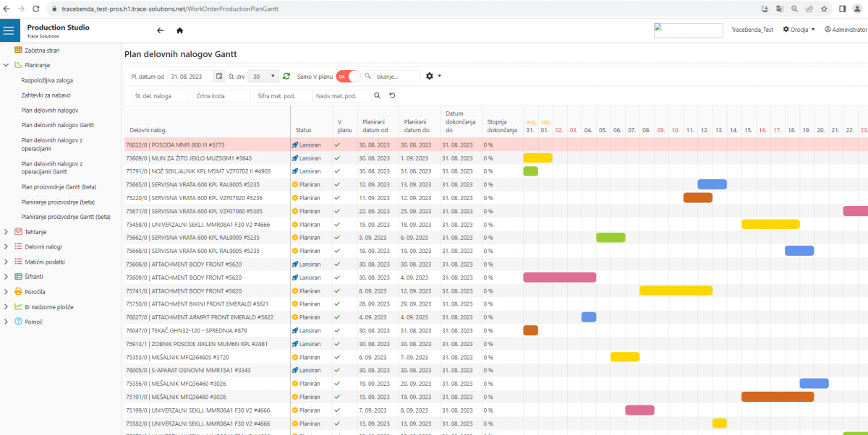Reset filters with the undo arrow icon
868x435 pixels.
click(x=392, y=95)
